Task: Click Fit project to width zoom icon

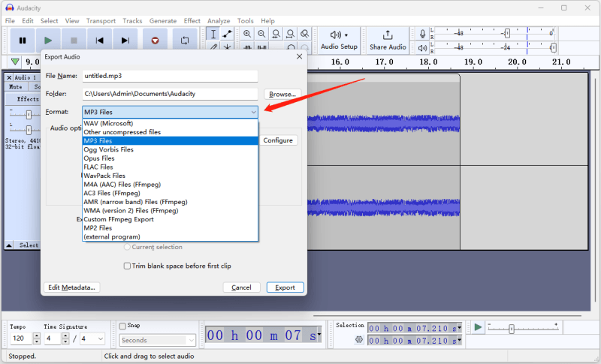Action: click(x=290, y=34)
